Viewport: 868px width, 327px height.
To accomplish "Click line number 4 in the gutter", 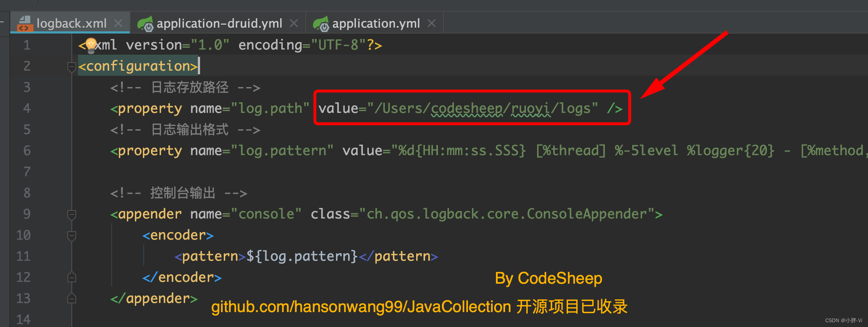I will (x=27, y=109).
